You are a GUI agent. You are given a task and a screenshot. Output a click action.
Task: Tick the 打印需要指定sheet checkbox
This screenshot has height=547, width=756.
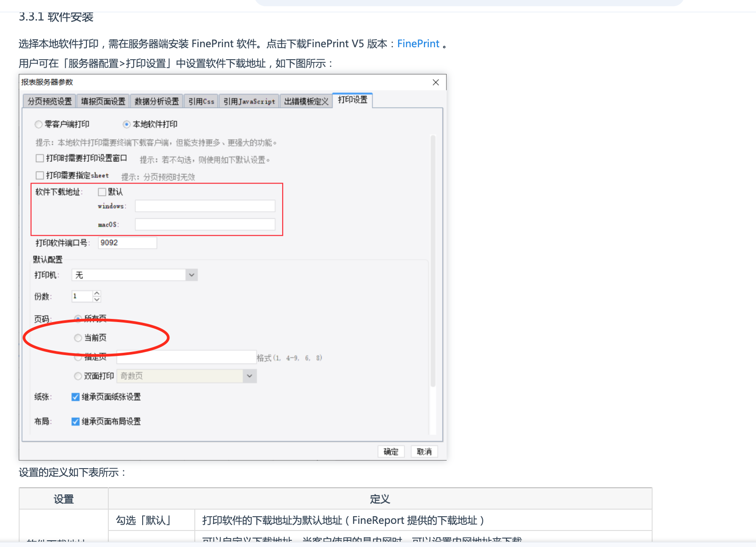(x=40, y=175)
